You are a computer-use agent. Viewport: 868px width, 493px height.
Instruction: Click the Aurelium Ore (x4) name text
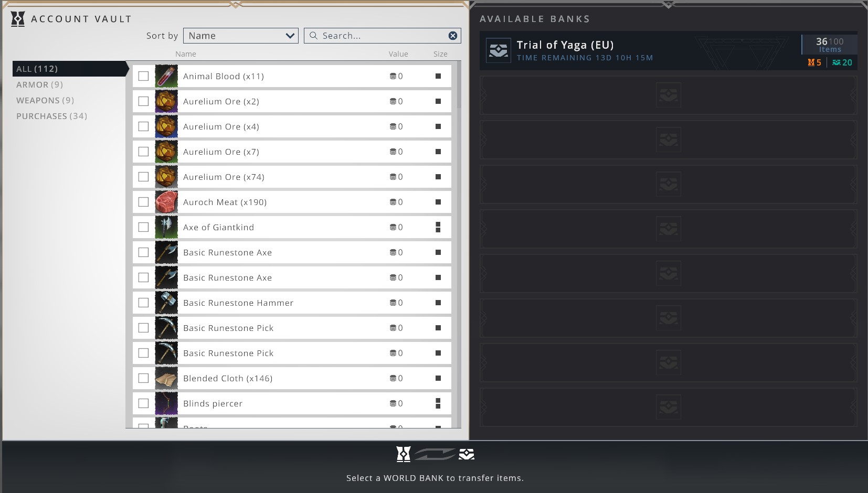click(221, 126)
